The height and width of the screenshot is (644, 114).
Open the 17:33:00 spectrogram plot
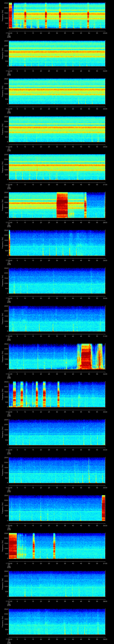pyautogui.click(x=57, y=432)
